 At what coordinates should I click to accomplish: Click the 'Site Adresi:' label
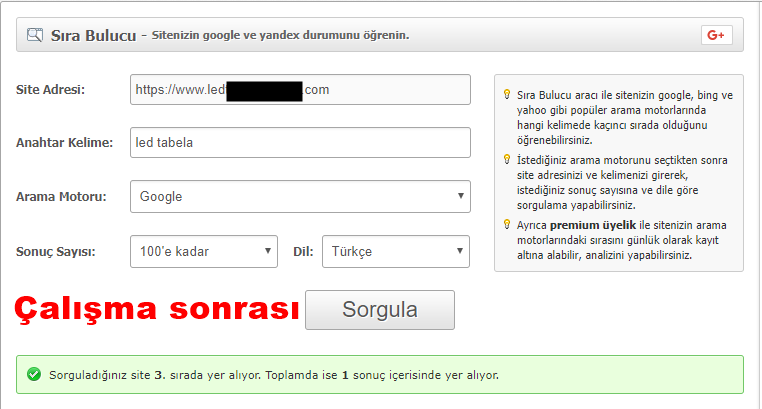pos(51,89)
